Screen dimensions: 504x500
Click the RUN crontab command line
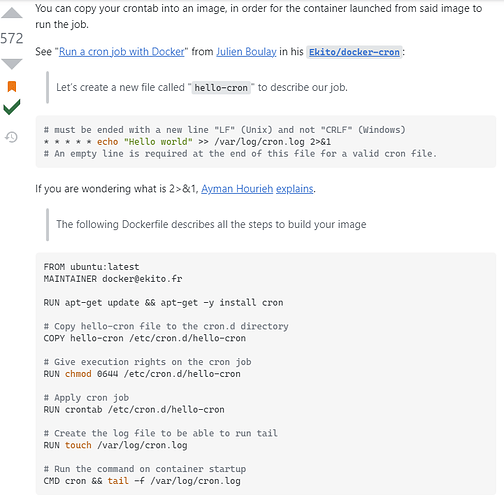[x=134, y=409]
